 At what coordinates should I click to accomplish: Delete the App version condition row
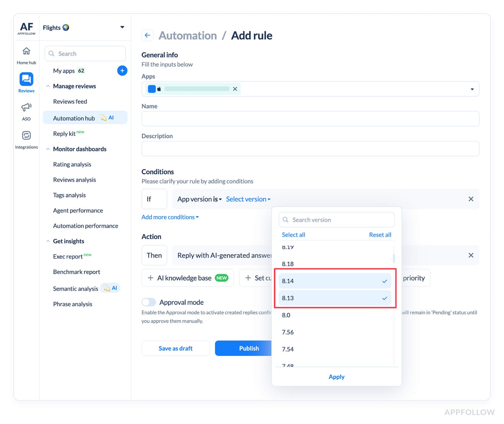tap(471, 199)
